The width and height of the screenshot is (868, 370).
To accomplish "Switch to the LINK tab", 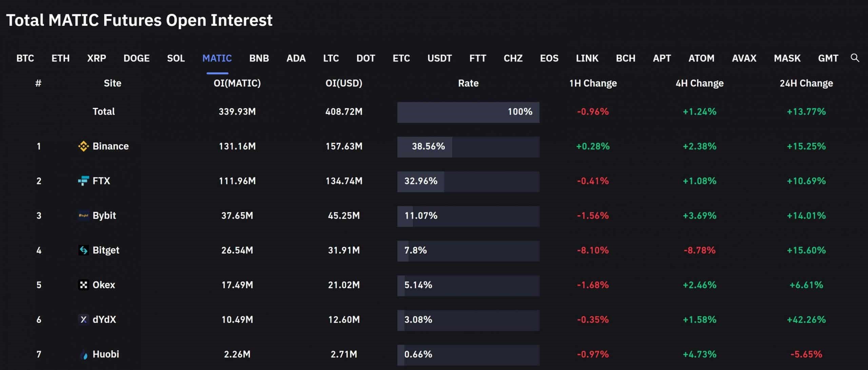I will 587,58.
